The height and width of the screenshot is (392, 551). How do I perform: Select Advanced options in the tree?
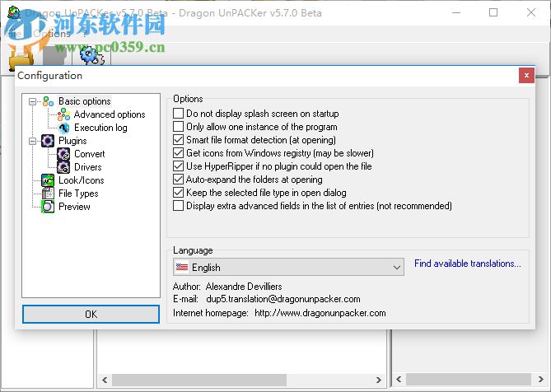pyautogui.click(x=110, y=114)
